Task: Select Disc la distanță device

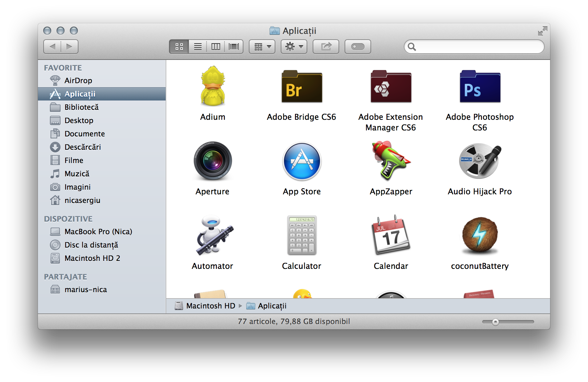Action: [102, 245]
